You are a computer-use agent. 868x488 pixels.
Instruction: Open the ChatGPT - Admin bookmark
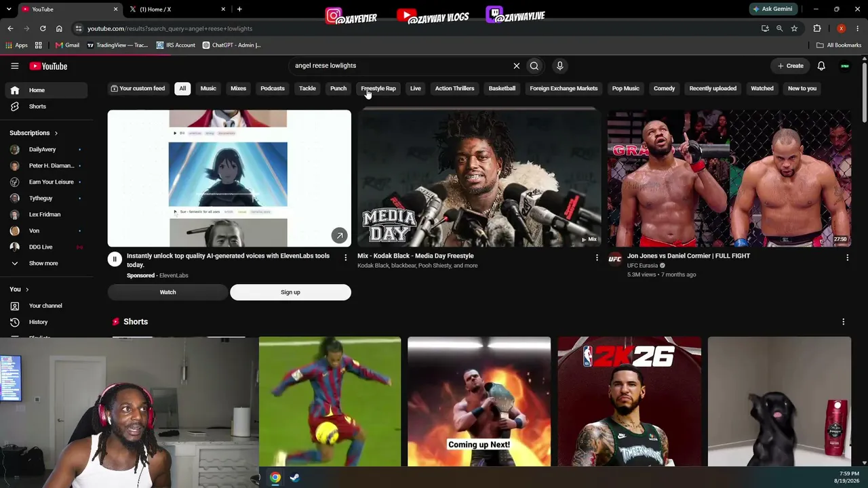click(x=231, y=45)
